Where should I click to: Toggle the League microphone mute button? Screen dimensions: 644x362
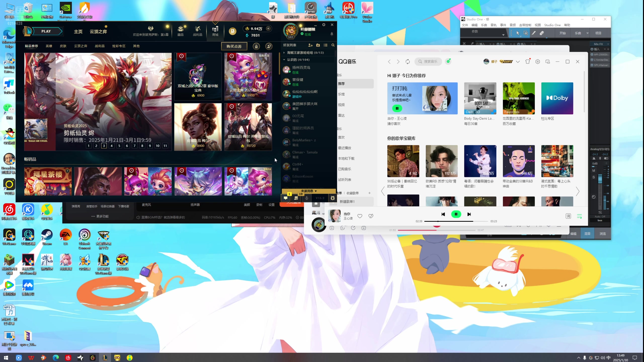tap(306, 198)
